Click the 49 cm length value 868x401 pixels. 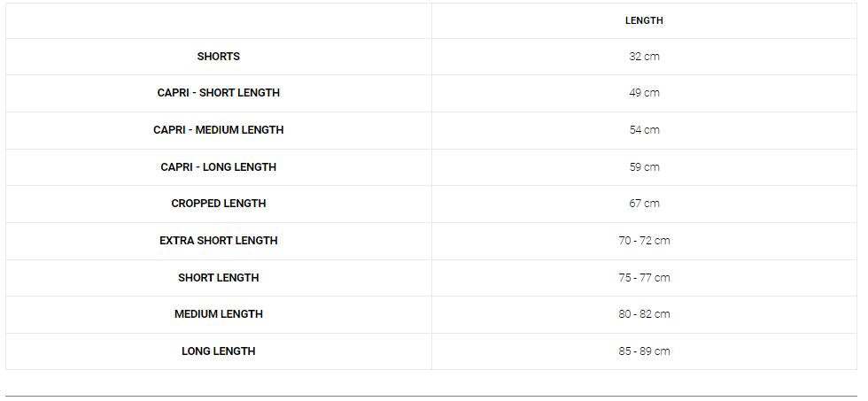pyautogui.click(x=644, y=93)
